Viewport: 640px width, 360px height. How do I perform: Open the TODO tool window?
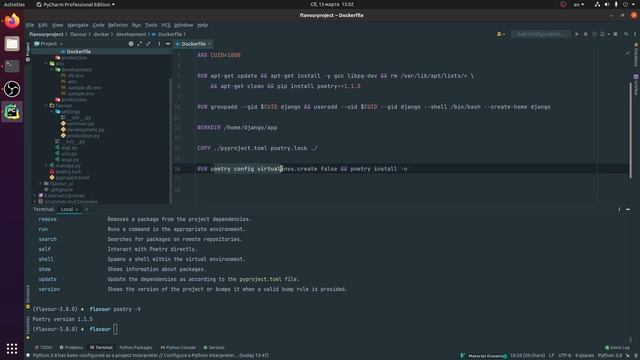coord(44,348)
